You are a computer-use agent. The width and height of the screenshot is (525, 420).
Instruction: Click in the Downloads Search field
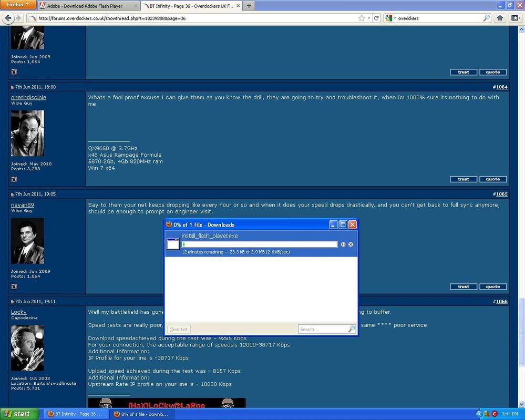323,329
